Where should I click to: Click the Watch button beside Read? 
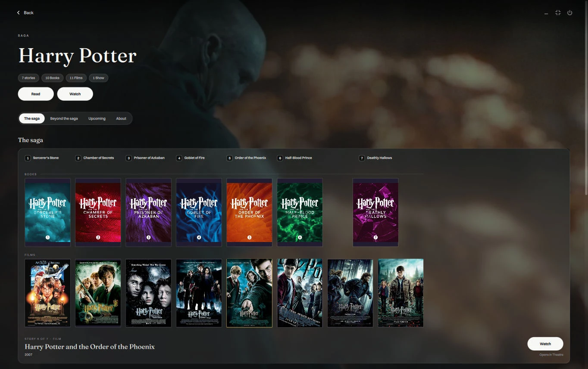point(75,94)
